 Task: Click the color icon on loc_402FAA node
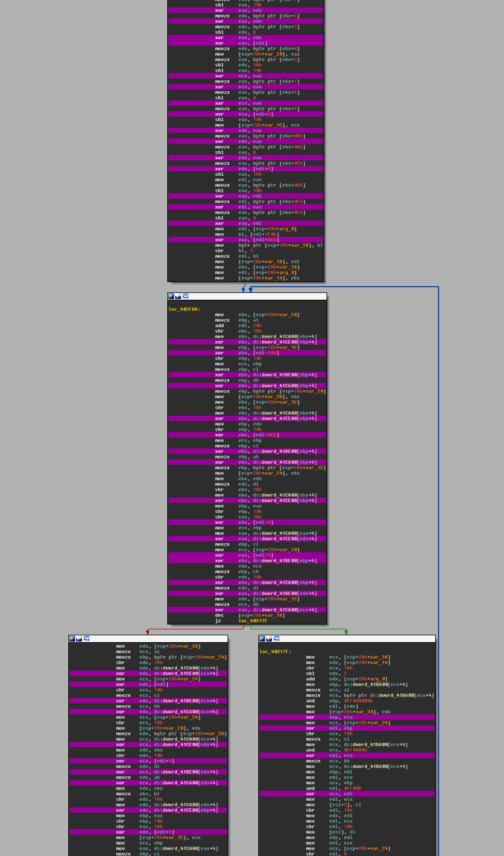pos(171,296)
